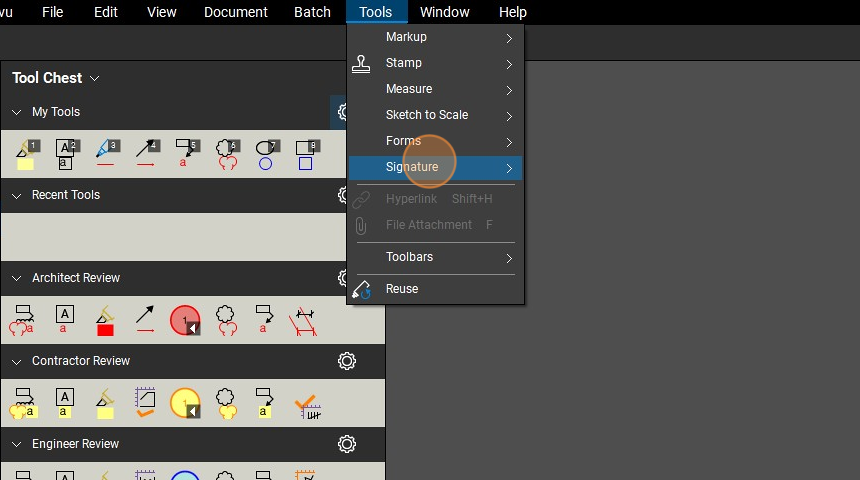Choose the orange checkmark count tool in Contractor Review
The width and height of the screenshot is (860, 480).
click(307, 403)
